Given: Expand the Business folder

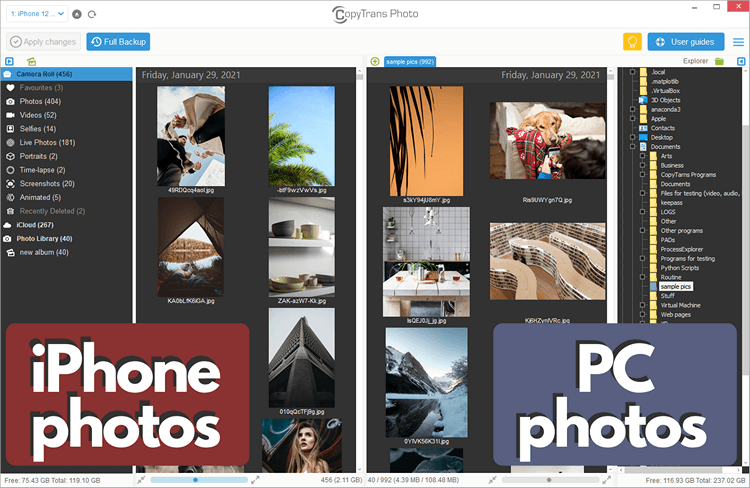Looking at the screenshot, I should click(x=643, y=166).
